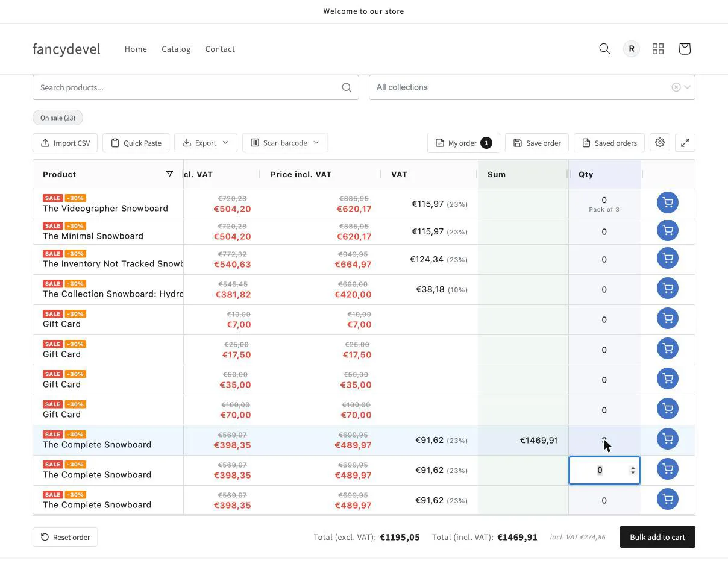Click VAT value €38,18 (10%)
Screen dimensions: 728x587
442,289
